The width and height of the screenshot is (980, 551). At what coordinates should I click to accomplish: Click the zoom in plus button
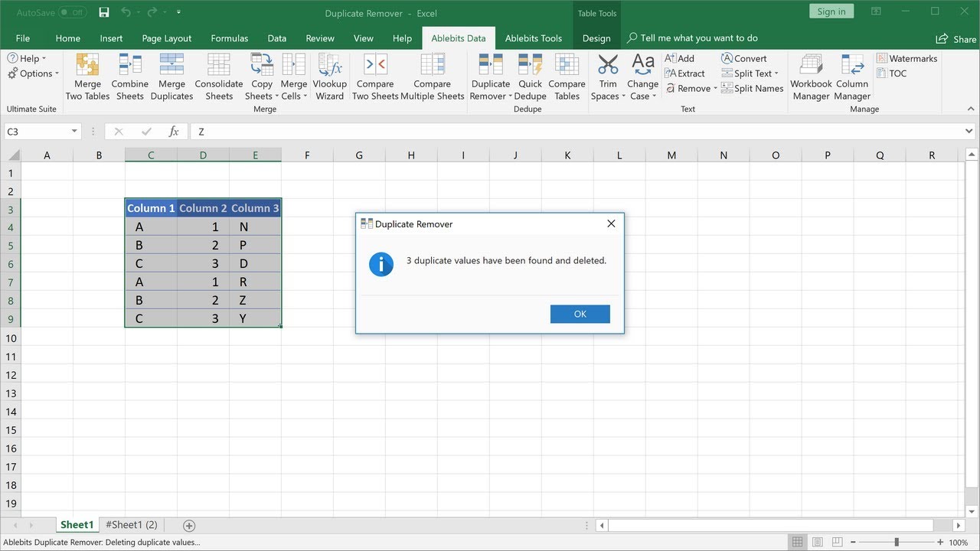pos(940,543)
